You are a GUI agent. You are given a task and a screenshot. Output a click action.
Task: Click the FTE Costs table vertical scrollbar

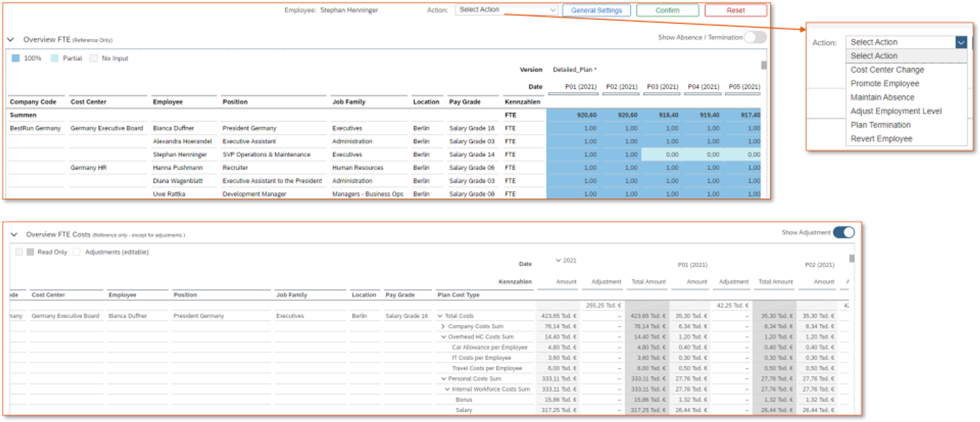click(852, 259)
